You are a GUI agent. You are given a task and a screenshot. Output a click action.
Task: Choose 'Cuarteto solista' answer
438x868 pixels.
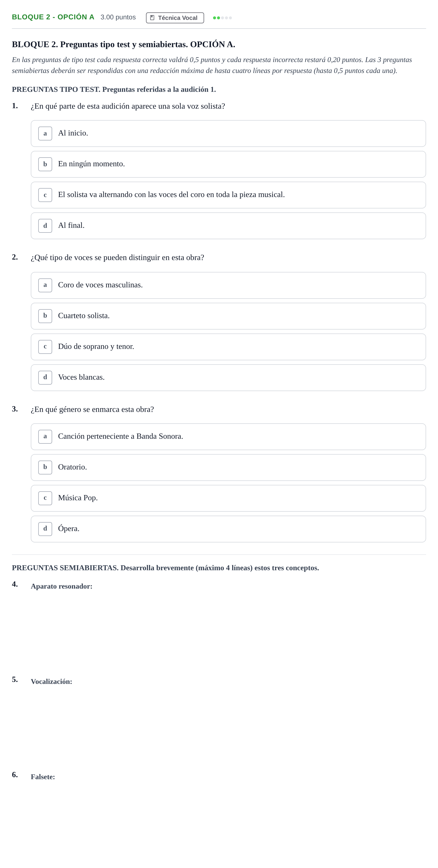228,316
